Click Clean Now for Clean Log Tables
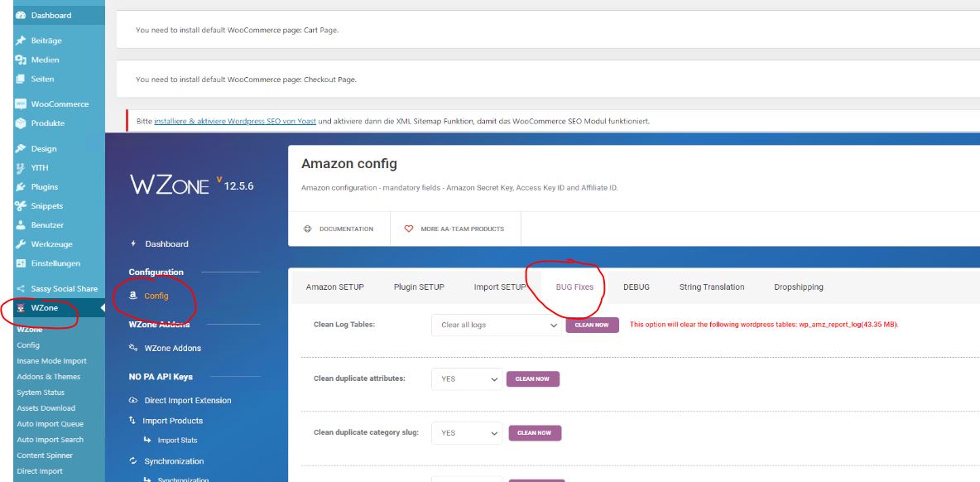This screenshot has width=980, height=482. [593, 325]
